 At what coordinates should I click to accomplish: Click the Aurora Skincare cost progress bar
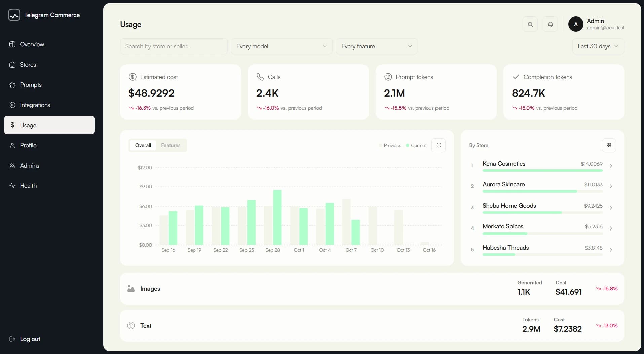pyautogui.click(x=542, y=191)
